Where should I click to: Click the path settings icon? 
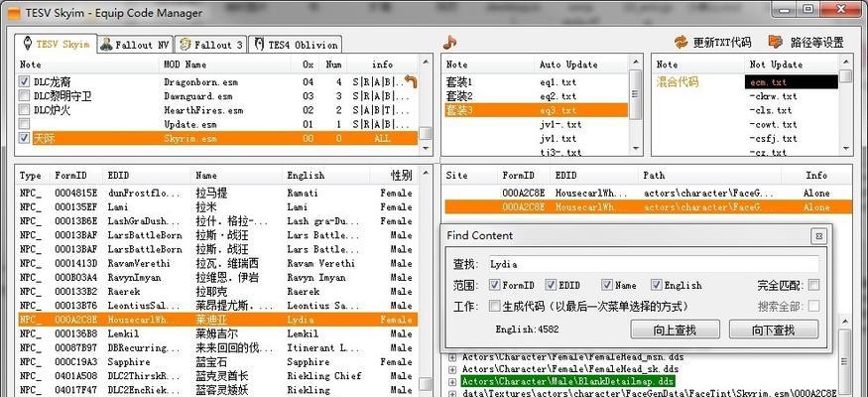[x=776, y=42]
